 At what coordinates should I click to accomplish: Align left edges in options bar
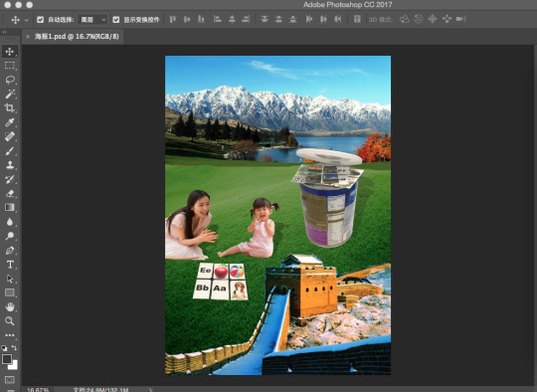pos(217,19)
